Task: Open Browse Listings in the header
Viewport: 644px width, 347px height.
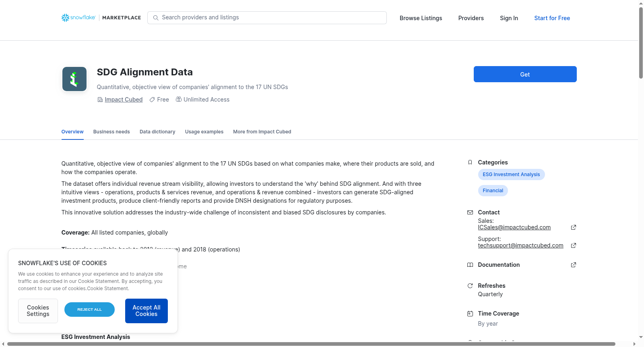Action: [x=421, y=18]
